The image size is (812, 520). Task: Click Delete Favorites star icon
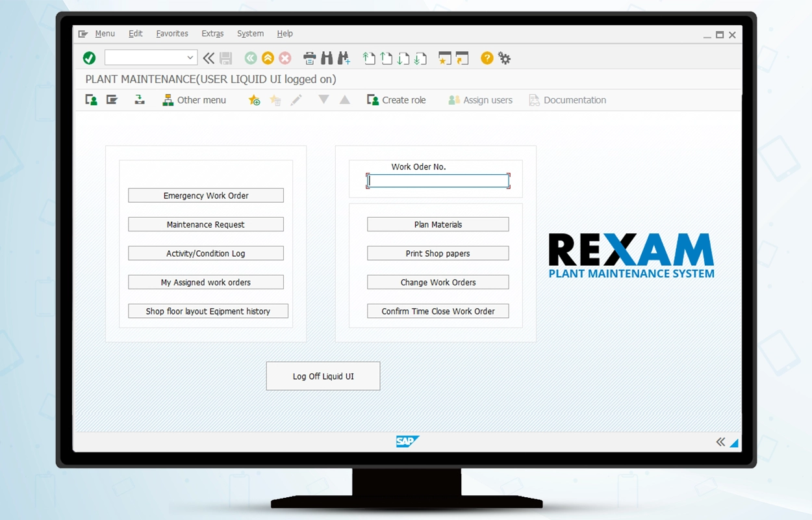point(275,99)
